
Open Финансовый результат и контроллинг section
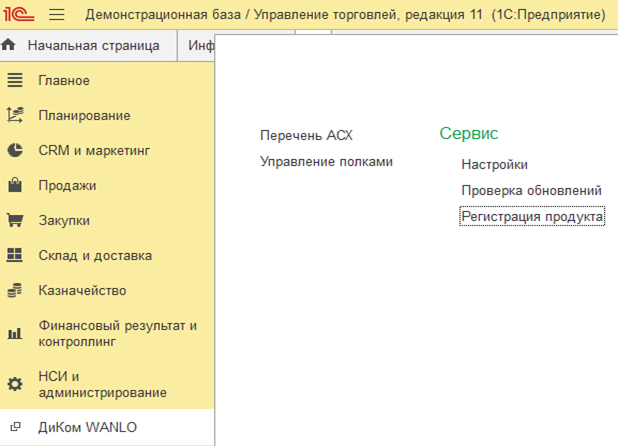(117, 333)
